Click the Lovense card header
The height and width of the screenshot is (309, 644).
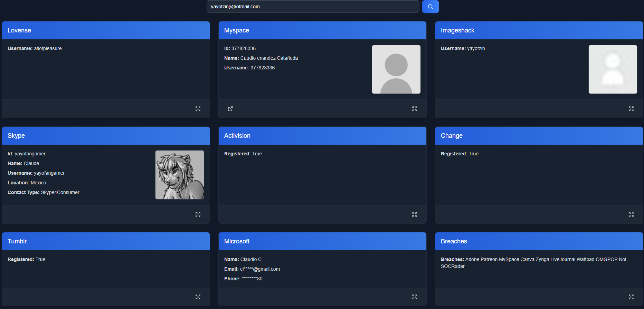(x=106, y=30)
